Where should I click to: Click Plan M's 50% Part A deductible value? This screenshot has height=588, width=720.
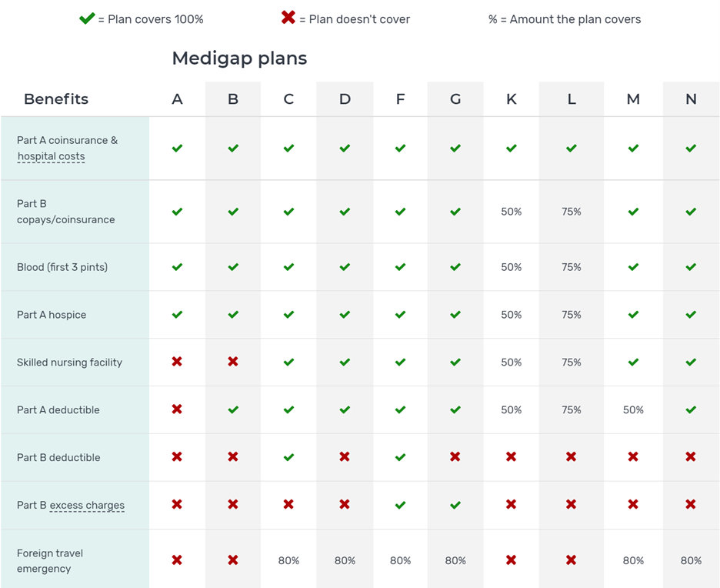click(x=633, y=410)
